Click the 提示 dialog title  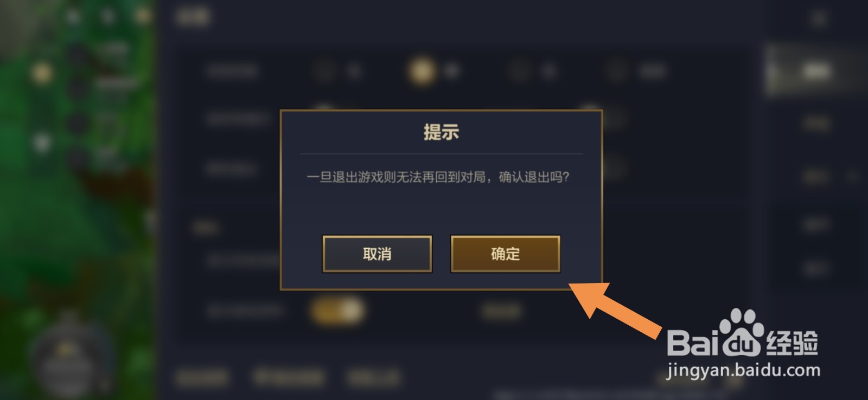[x=441, y=132]
